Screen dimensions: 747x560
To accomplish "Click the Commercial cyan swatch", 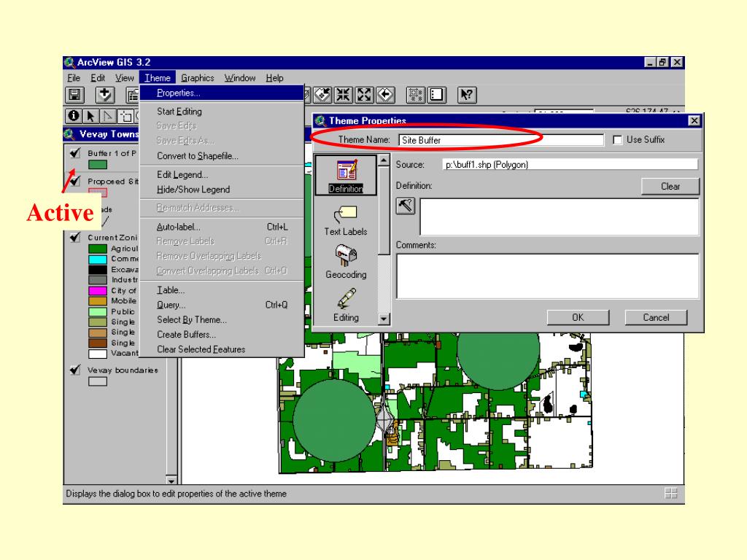I will [98, 259].
